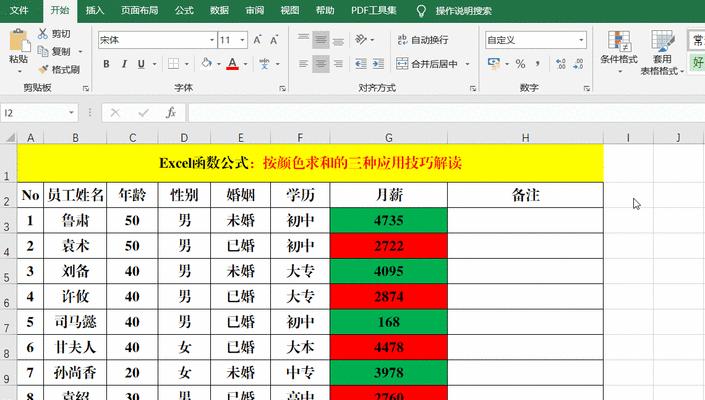Viewport: 705px width, 400px height.
Task: Switch to Insert (插入) tab
Action: (95, 10)
